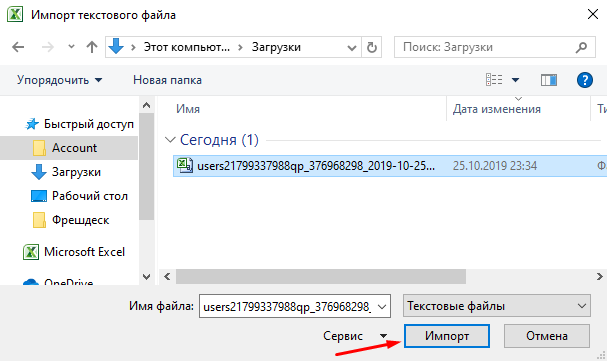Click the Excel icon in title bar
This screenshot has height=361, width=607.
tap(15, 14)
